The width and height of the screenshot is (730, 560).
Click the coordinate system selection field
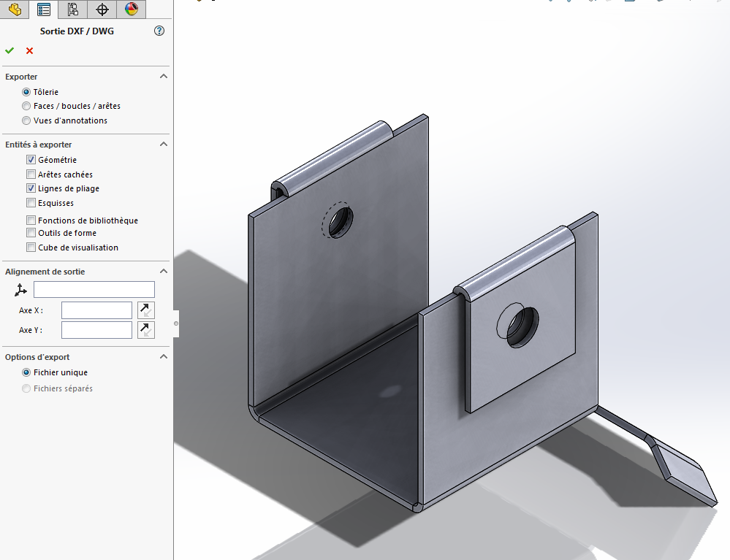click(x=94, y=289)
